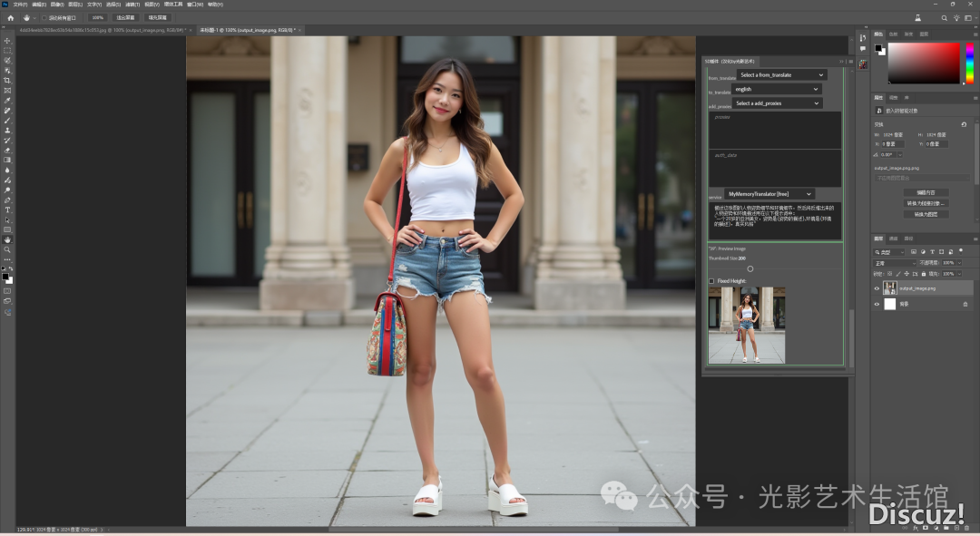
Task: Toggle lock all button in Layers panel
Action: click(924, 274)
